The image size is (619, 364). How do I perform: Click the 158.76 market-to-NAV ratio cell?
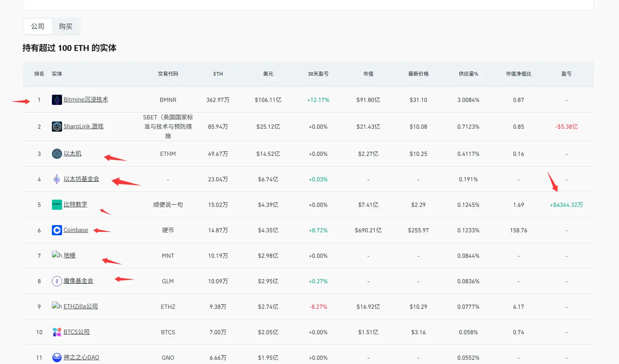pos(519,230)
